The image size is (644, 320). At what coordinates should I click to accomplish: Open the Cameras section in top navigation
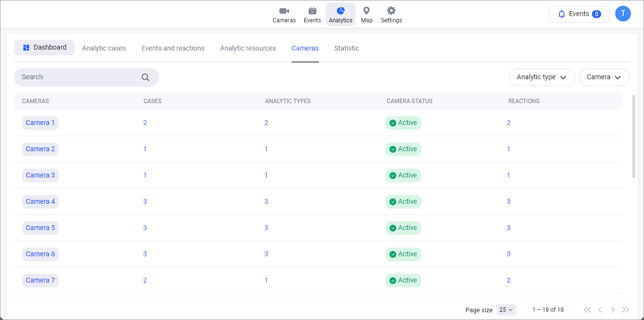pos(284,15)
